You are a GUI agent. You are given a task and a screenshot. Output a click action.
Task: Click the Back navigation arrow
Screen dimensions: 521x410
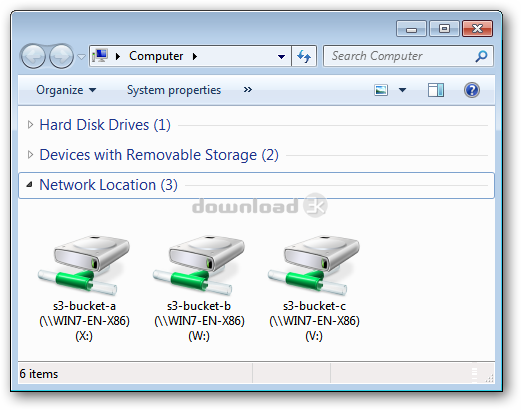(33, 56)
